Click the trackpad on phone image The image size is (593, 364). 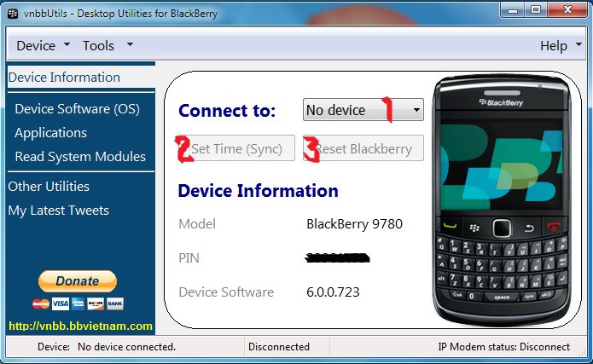coord(502,228)
